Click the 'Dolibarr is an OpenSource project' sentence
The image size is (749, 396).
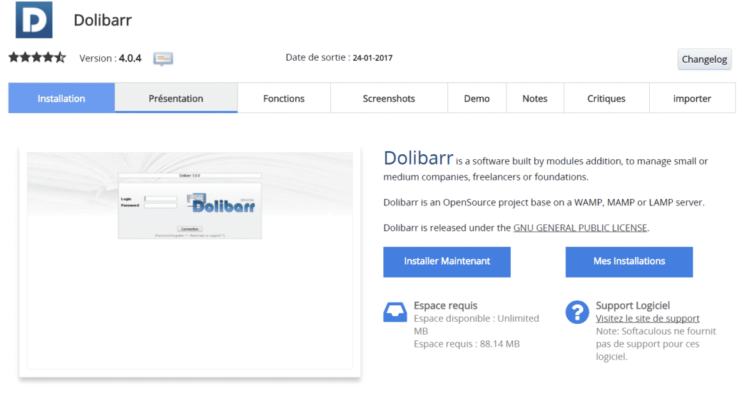544,203
